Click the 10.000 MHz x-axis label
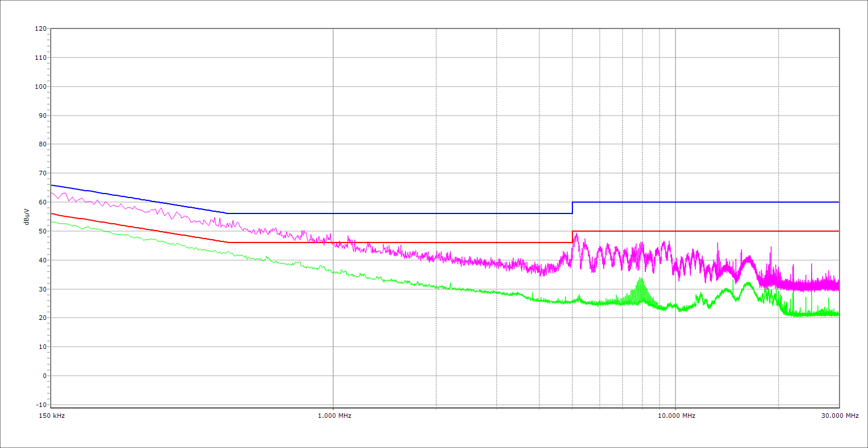The width and height of the screenshot is (868, 448). (x=676, y=416)
